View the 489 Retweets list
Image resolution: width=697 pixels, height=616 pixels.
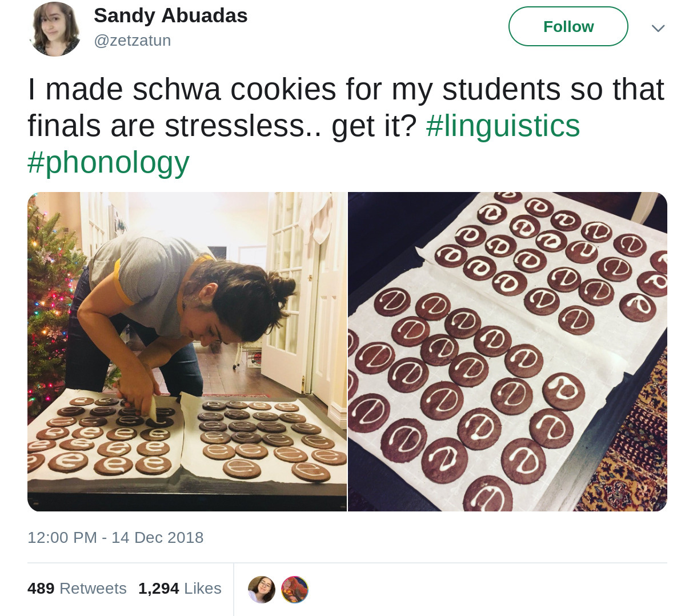pyautogui.click(x=77, y=589)
